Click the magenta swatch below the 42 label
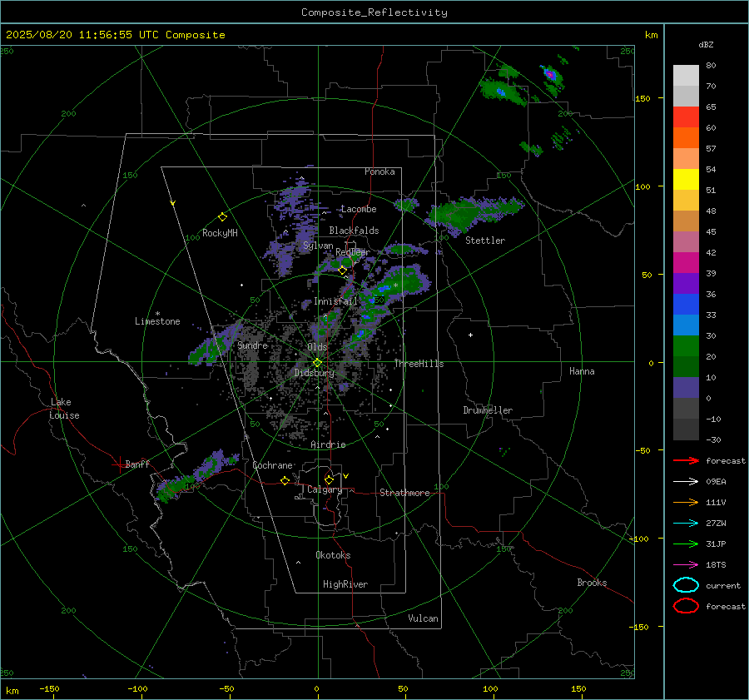 click(686, 262)
